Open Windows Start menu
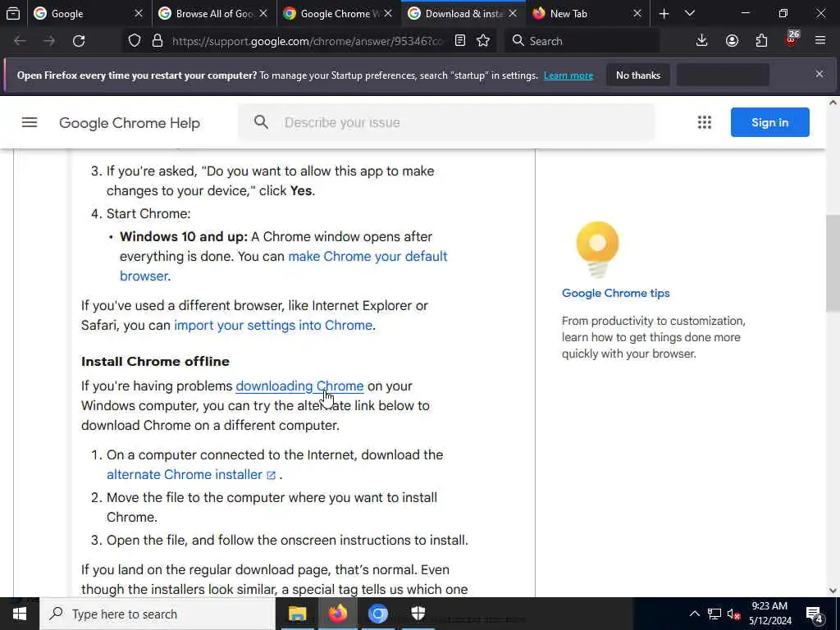The image size is (840, 630). click(x=20, y=614)
